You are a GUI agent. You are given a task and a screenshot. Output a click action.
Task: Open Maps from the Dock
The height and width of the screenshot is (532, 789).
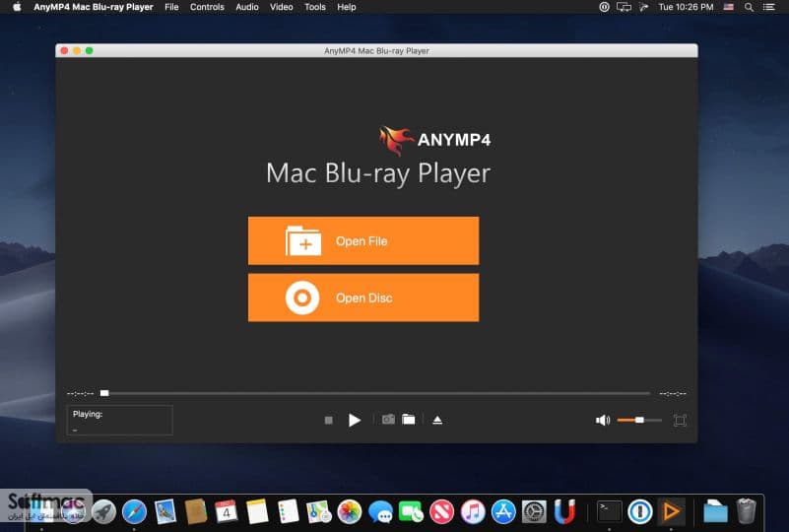pos(319,512)
